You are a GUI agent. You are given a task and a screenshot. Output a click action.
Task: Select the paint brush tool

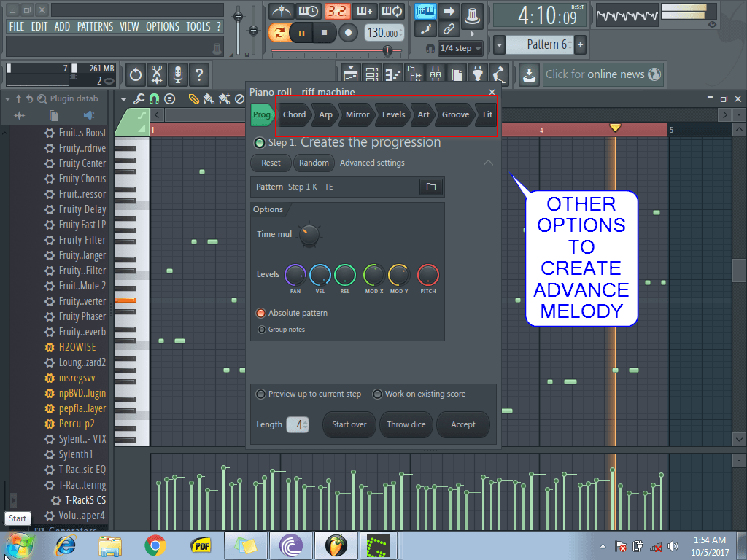tap(209, 99)
